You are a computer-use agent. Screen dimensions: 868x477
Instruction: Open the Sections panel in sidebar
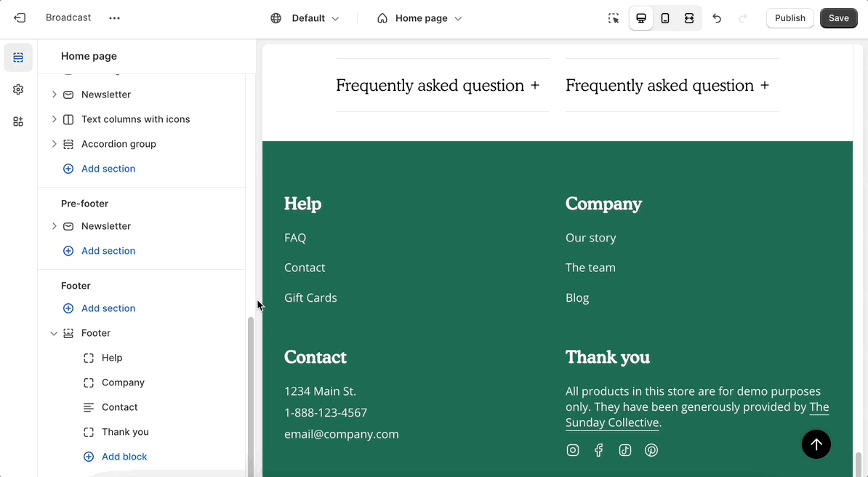[x=18, y=57]
